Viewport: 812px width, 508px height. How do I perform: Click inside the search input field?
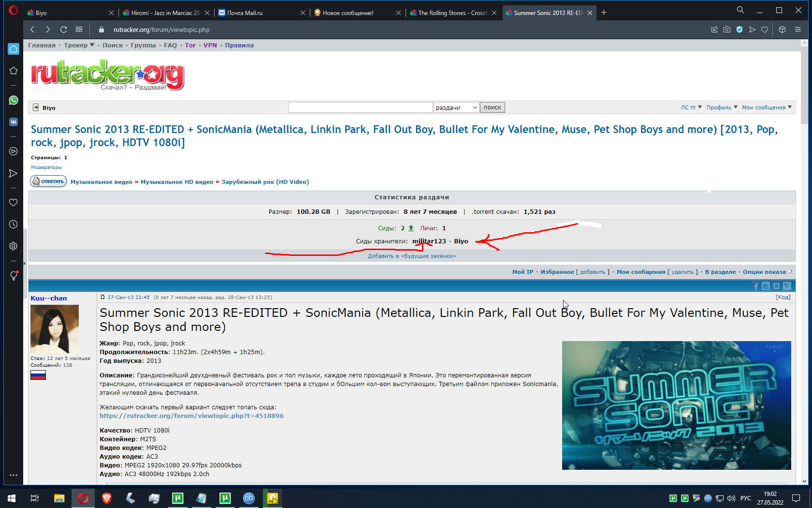[360, 107]
